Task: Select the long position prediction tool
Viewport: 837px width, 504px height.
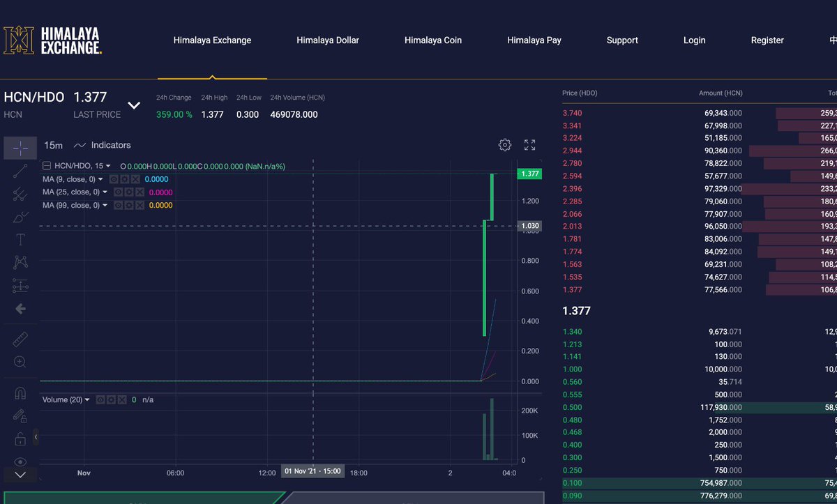Action: pos(20,286)
